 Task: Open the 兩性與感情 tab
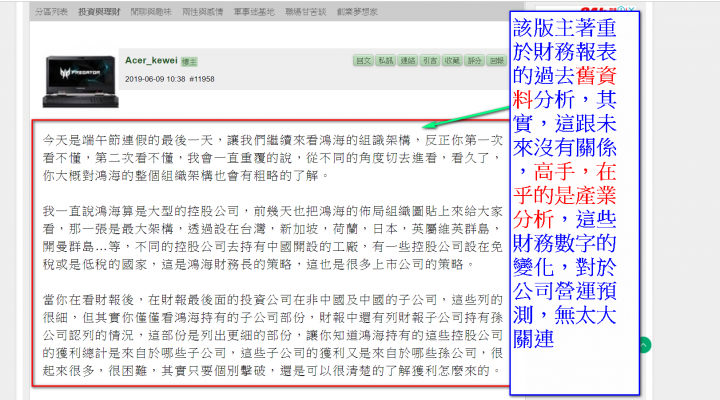(x=202, y=12)
